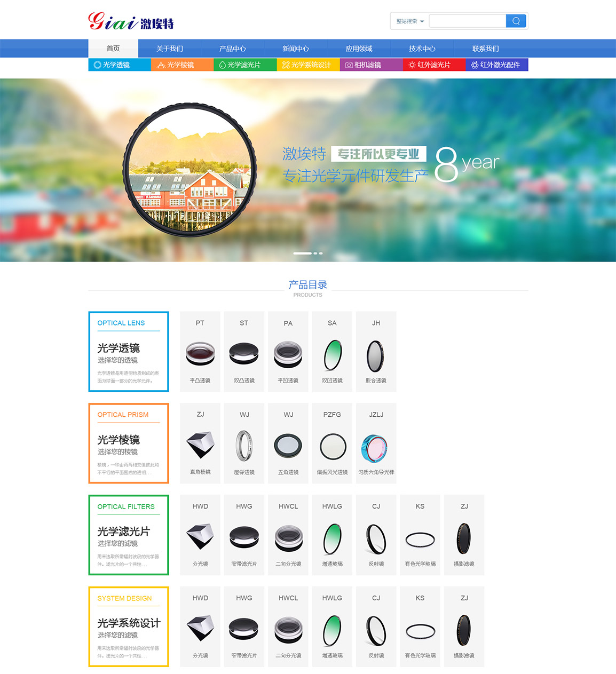Open the JZLJ 匀质六角导光棒 product
Image resolution: width=616 pixels, height=674 pixels.
pos(376,444)
